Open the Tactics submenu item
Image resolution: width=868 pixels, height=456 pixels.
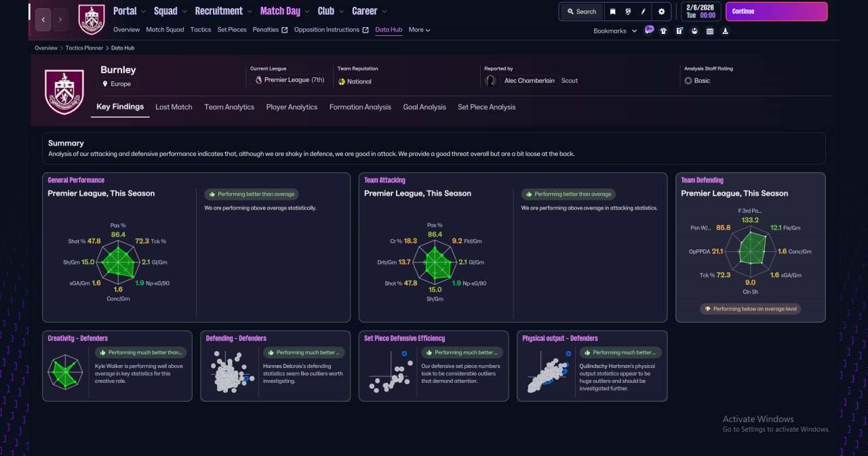pyautogui.click(x=201, y=30)
